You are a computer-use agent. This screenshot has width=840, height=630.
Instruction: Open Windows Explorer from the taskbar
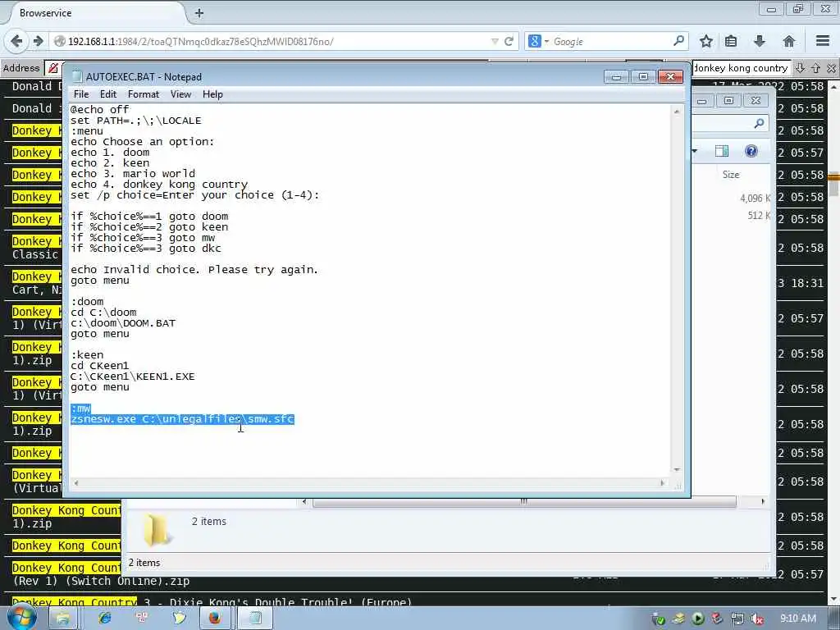(x=62, y=619)
